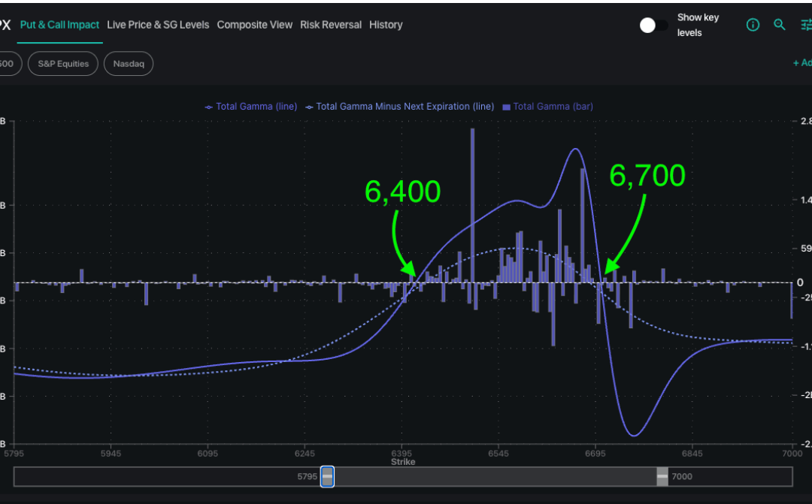This screenshot has width=812, height=504.
Task: Open the chart settings sliders icon
Action: tap(807, 25)
